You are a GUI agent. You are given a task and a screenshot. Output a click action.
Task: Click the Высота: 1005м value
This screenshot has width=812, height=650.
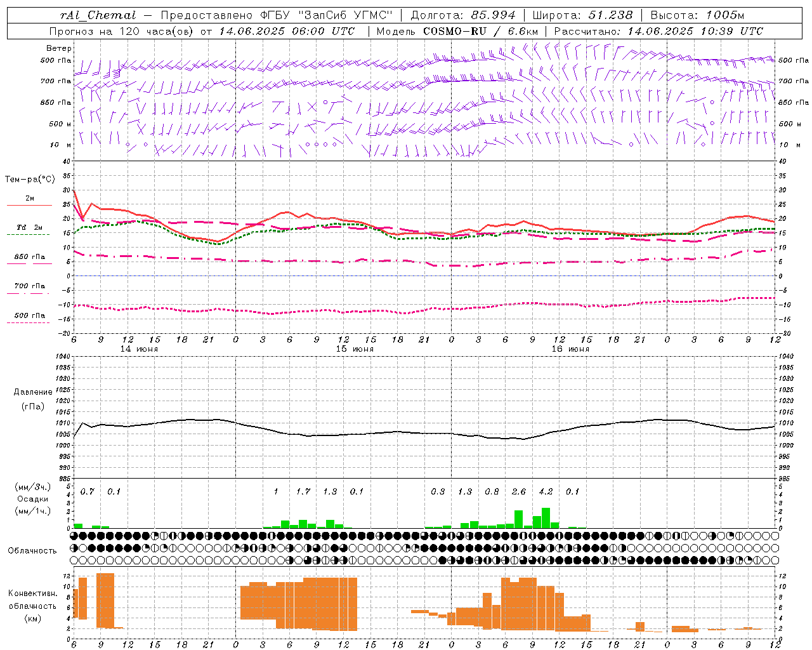click(x=697, y=15)
